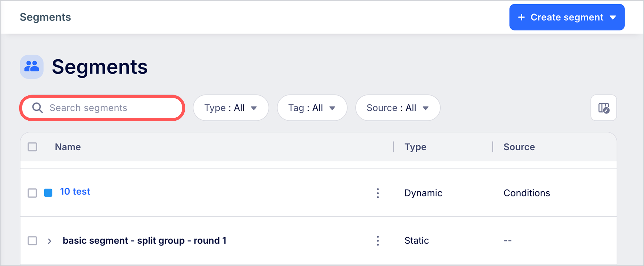The height and width of the screenshot is (266, 644).
Task: Select the basic segment split group checkbox
Action: pyautogui.click(x=32, y=240)
